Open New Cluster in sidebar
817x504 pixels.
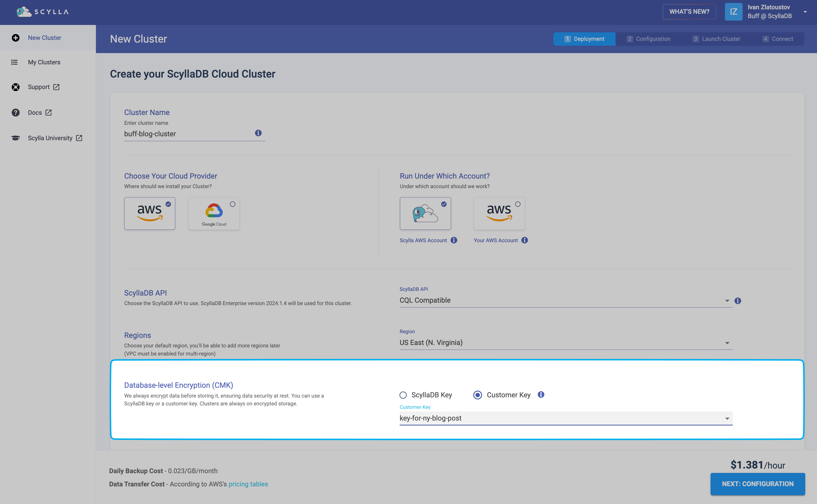pos(48,38)
